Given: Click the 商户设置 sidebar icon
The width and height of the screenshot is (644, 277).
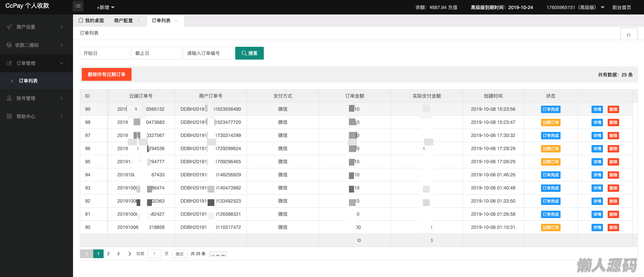Looking at the screenshot, I should (x=9, y=27).
